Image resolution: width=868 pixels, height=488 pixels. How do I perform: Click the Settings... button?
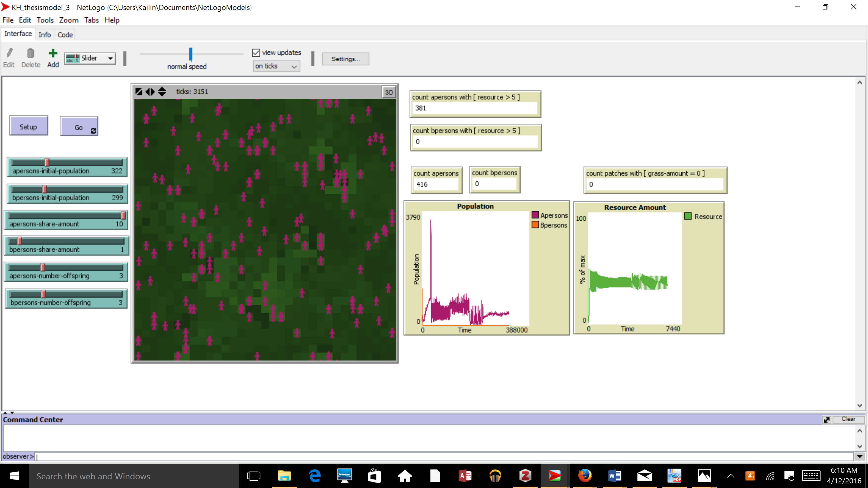345,59
